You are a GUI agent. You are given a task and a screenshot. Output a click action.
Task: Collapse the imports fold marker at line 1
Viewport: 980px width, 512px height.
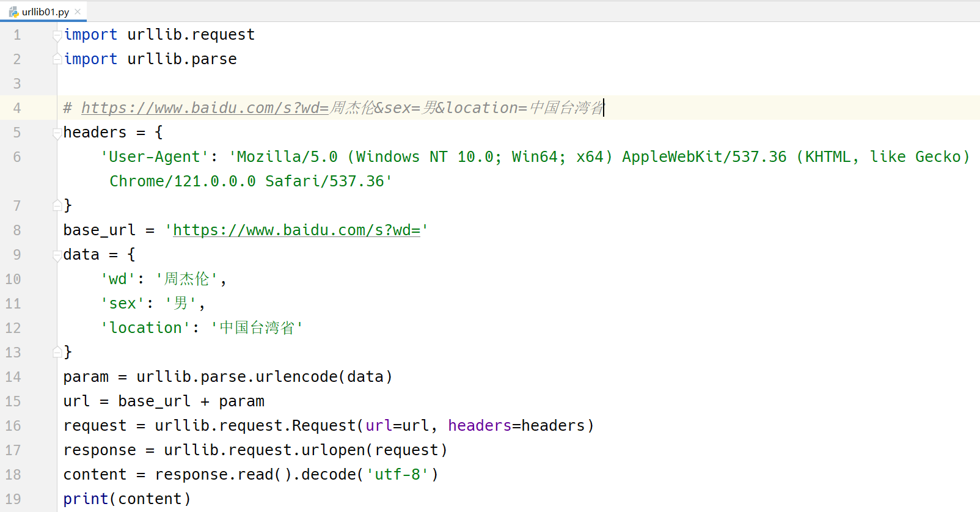pyautogui.click(x=57, y=35)
